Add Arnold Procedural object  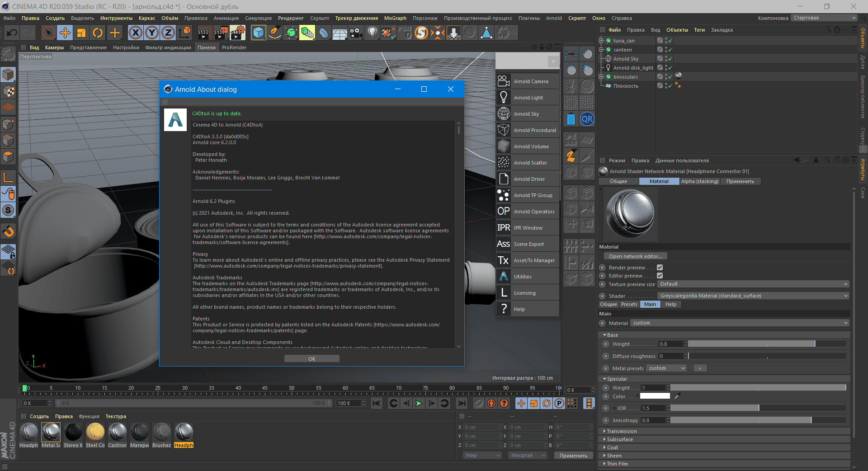coord(528,130)
